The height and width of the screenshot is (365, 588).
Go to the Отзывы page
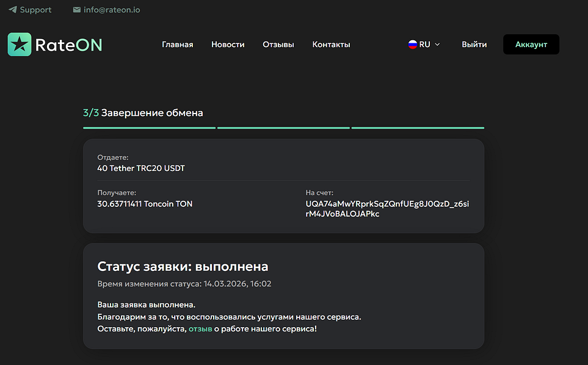tap(278, 45)
